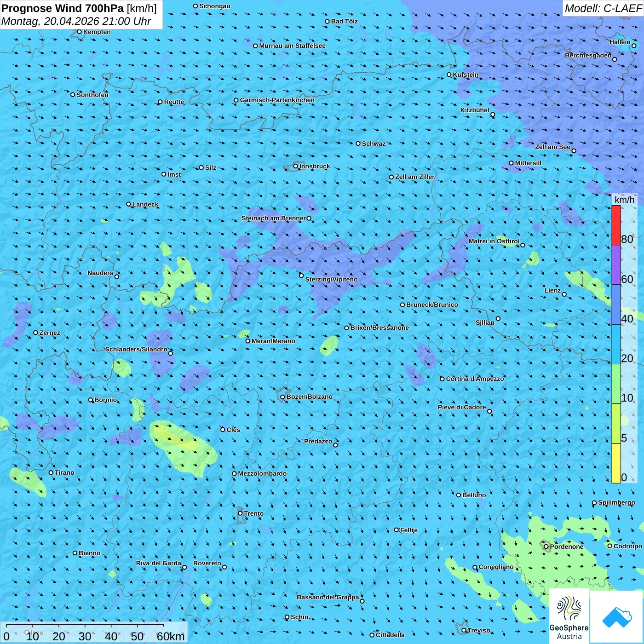Click the 'Bienno' label
The width and height of the screenshot is (644, 644).
click(x=89, y=553)
